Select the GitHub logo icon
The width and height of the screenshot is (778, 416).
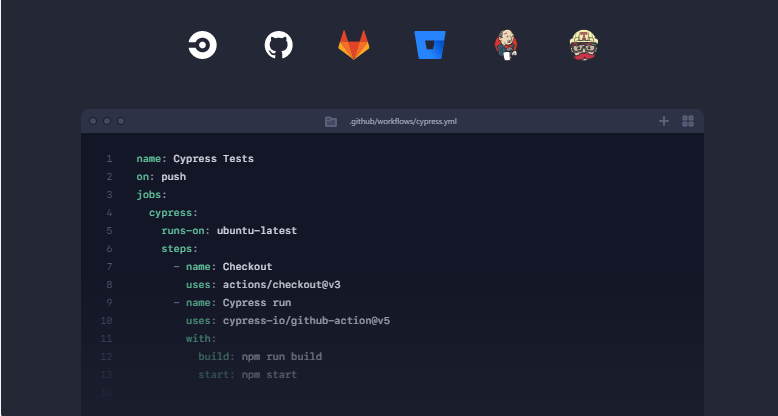coord(278,45)
